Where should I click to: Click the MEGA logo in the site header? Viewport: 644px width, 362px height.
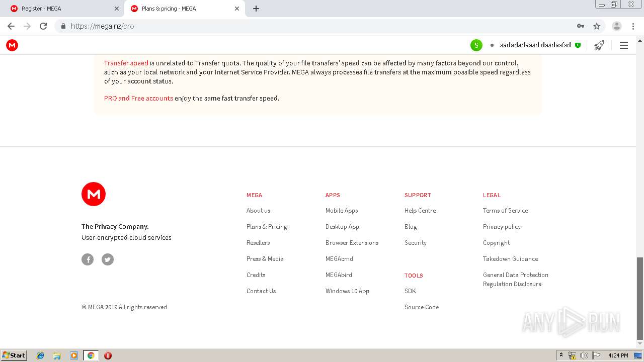(x=12, y=45)
